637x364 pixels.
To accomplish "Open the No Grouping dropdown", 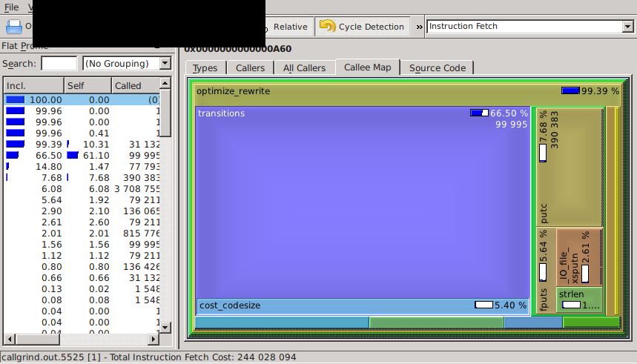I will [x=127, y=63].
